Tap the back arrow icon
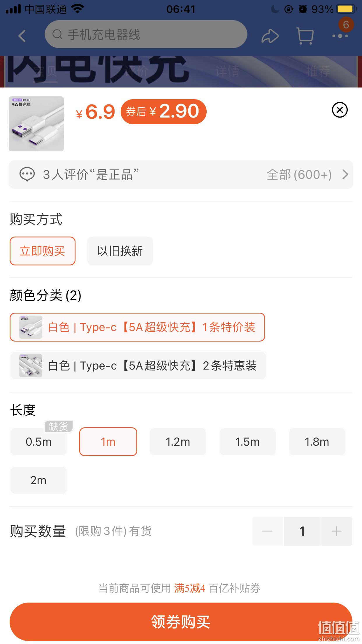 click(22, 36)
